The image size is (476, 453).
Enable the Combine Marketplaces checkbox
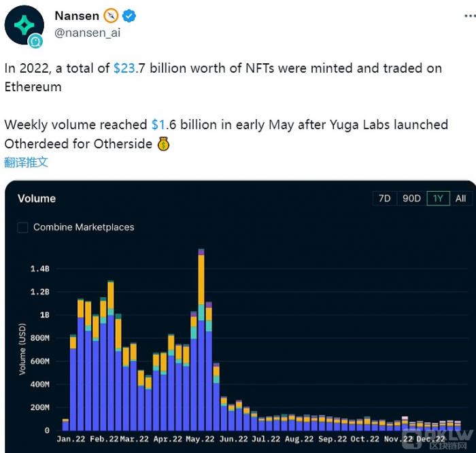23,227
